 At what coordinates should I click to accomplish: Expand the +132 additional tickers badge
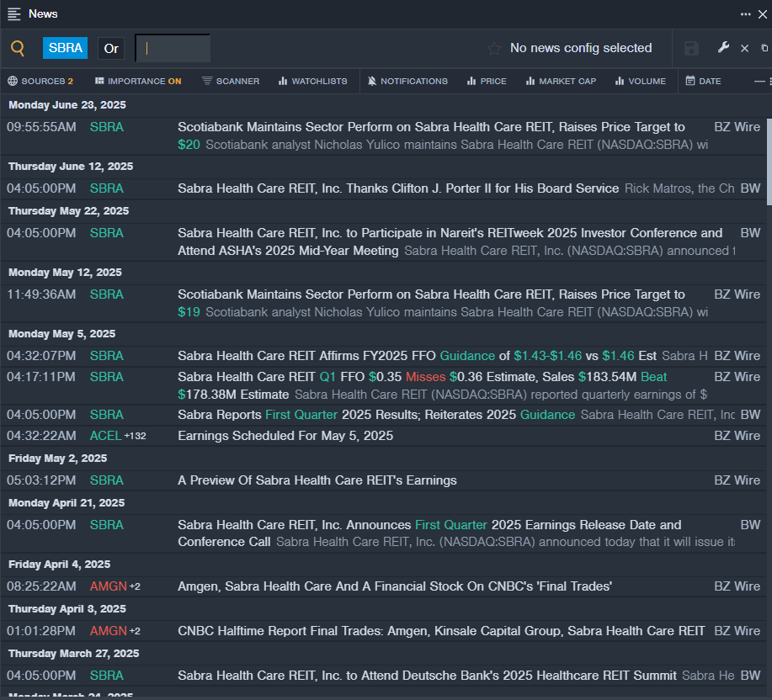(x=135, y=437)
